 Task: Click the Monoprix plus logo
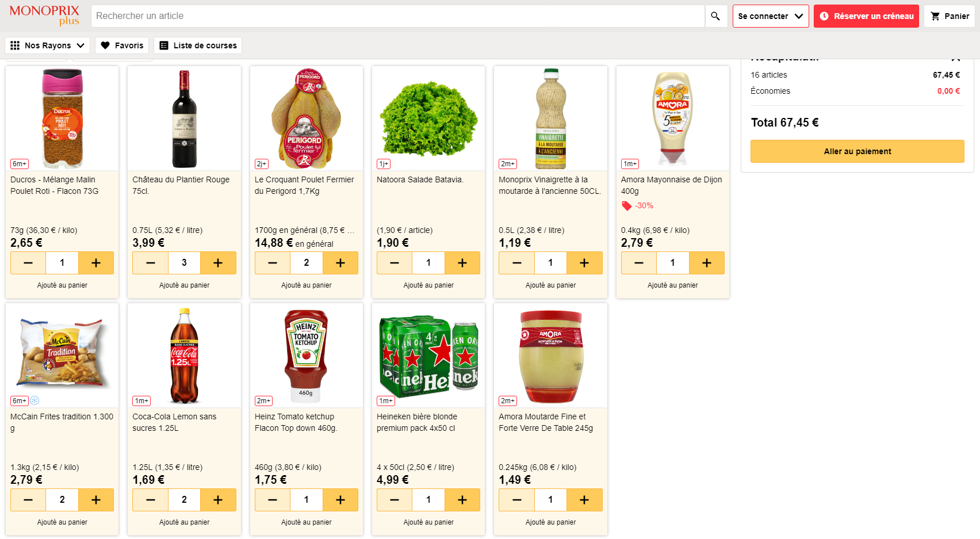click(44, 16)
